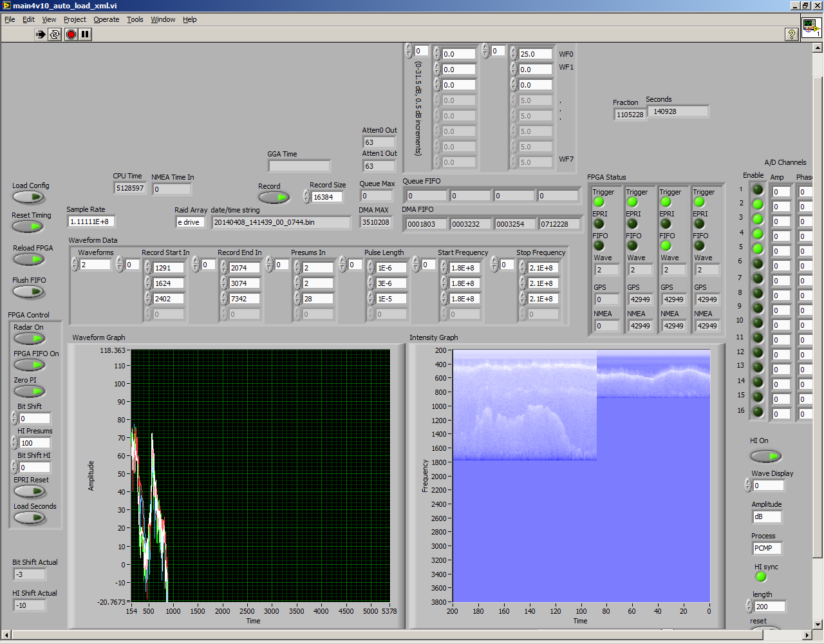
Task: Open the Process PCMP selector
Action: (x=766, y=548)
